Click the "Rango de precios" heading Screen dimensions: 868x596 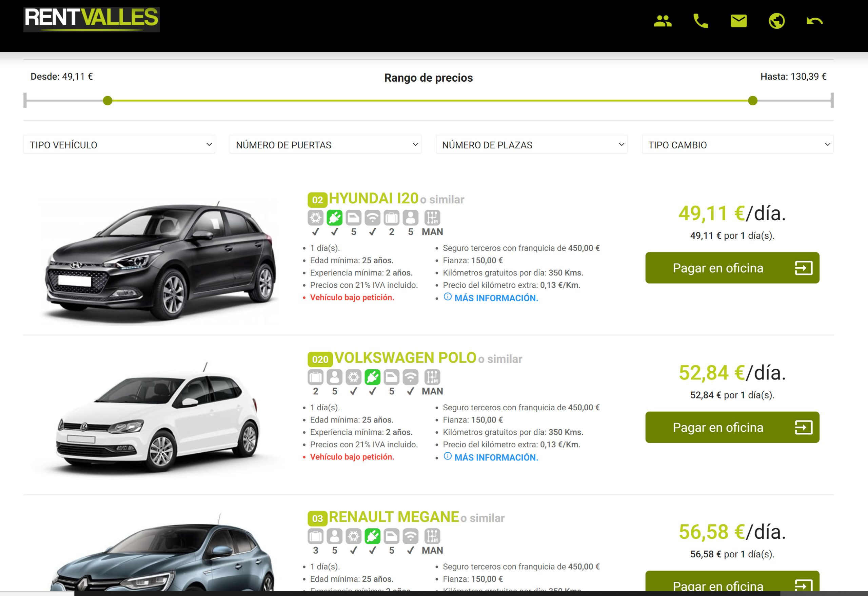429,78
